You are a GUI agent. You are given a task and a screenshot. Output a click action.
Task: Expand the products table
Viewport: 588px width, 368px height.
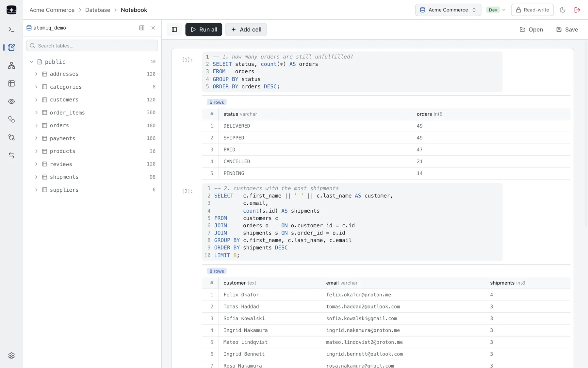[36, 151]
